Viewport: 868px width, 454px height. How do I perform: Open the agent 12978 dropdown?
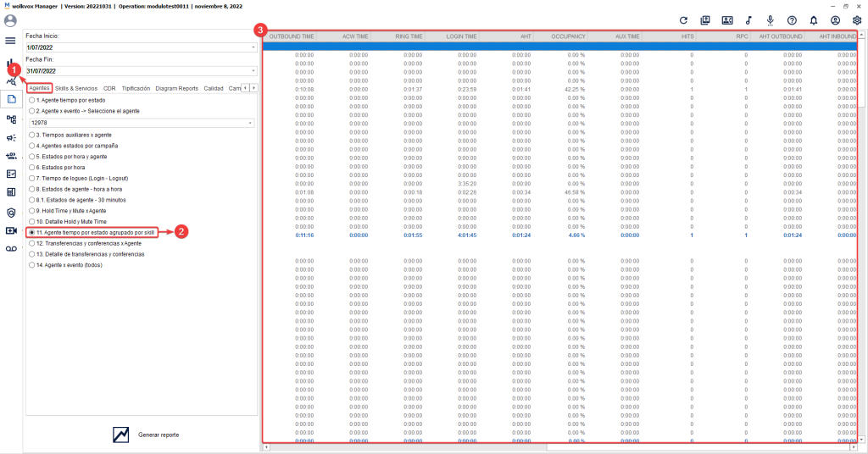tap(250, 123)
